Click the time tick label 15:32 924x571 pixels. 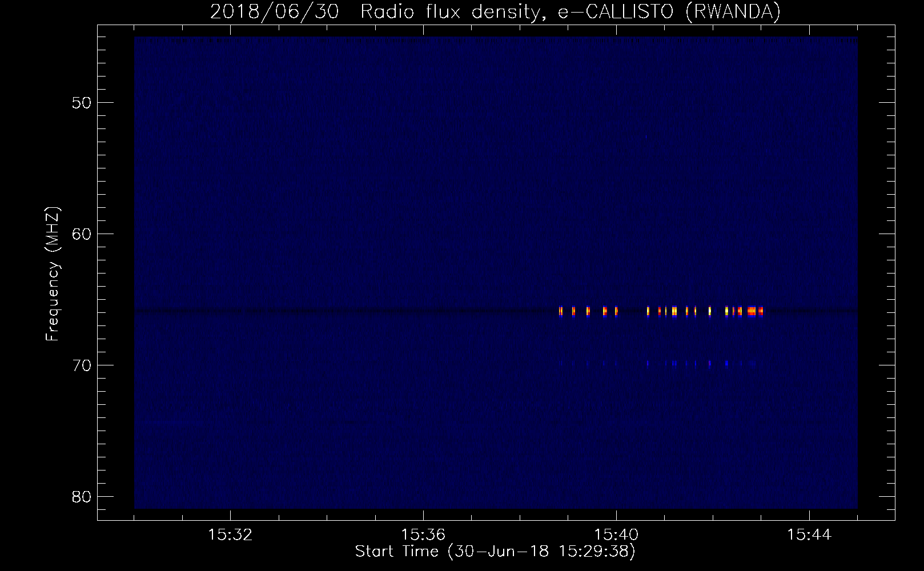point(230,535)
